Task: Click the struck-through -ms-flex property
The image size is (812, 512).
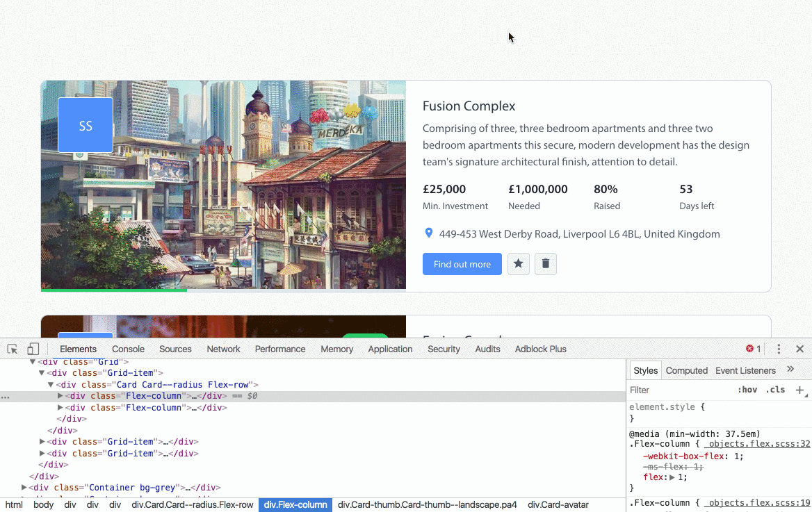Action: click(x=673, y=467)
